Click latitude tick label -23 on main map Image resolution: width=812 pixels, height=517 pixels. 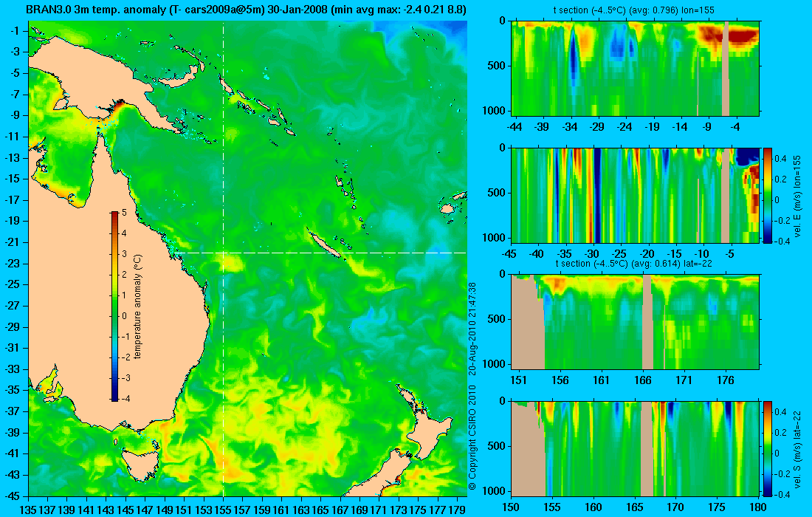point(12,263)
